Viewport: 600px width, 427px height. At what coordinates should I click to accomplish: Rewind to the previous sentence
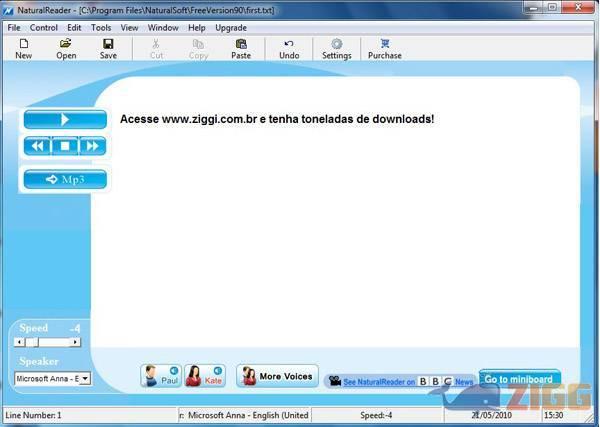[37, 146]
